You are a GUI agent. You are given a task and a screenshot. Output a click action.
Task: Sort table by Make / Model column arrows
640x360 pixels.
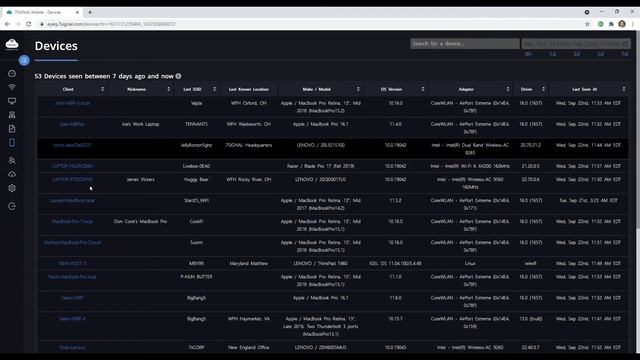click(x=358, y=89)
